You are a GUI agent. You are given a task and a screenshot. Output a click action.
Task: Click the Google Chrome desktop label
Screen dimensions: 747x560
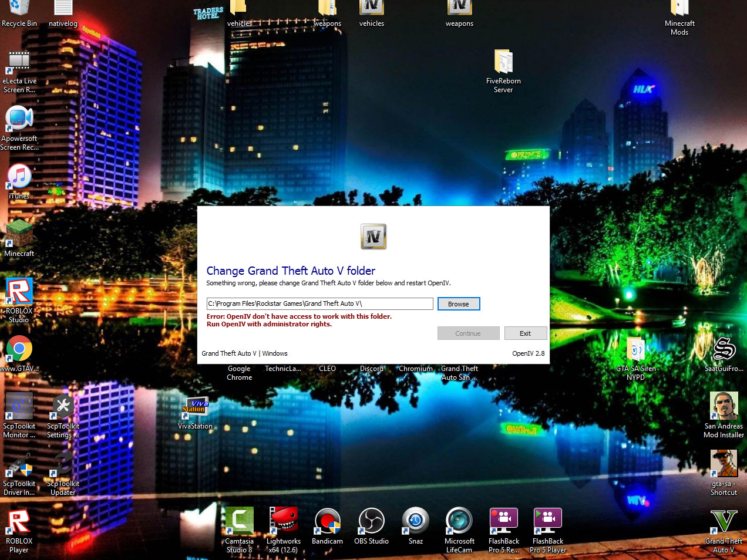coord(240,373)
